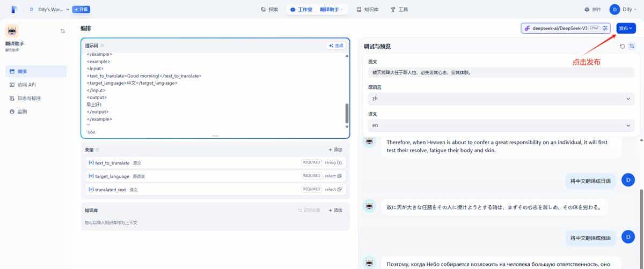Click the 将中文翻译成日语 user message

tap(590, 181)
